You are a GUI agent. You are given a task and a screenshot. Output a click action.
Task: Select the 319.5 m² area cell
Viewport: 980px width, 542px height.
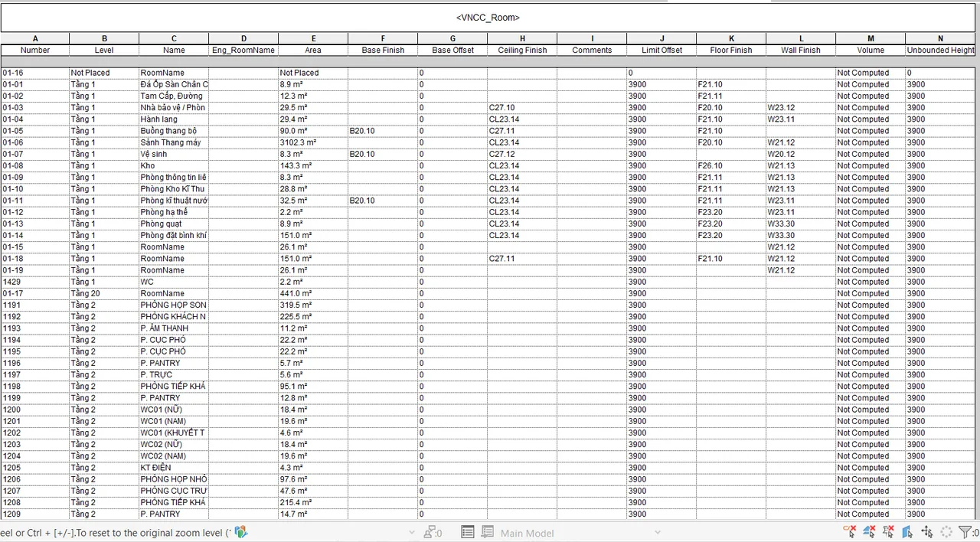313,305
